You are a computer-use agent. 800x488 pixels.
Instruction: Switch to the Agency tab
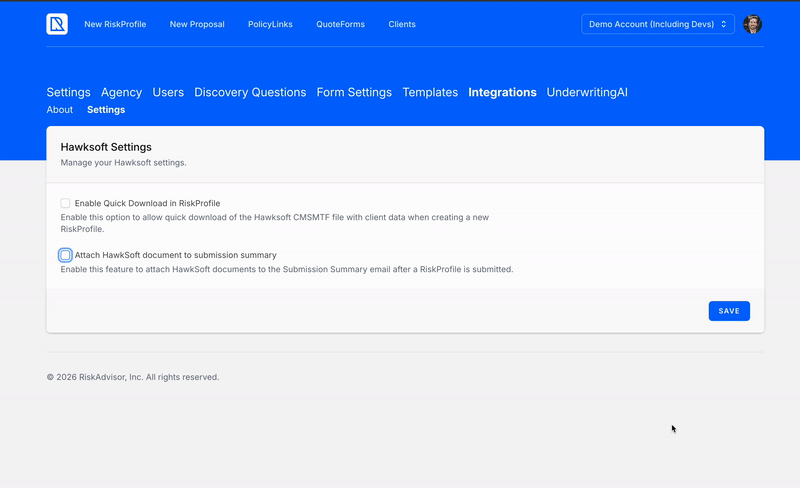tap(121, 92)
